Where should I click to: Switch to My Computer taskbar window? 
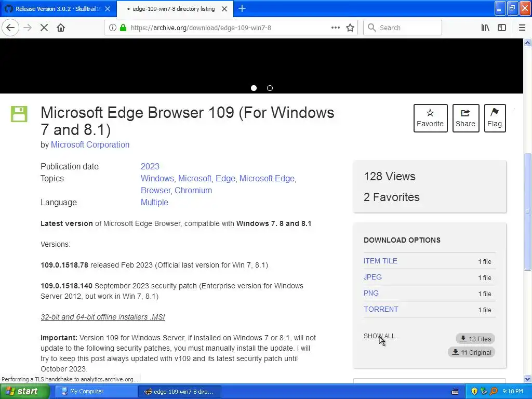tap(96, 391)
